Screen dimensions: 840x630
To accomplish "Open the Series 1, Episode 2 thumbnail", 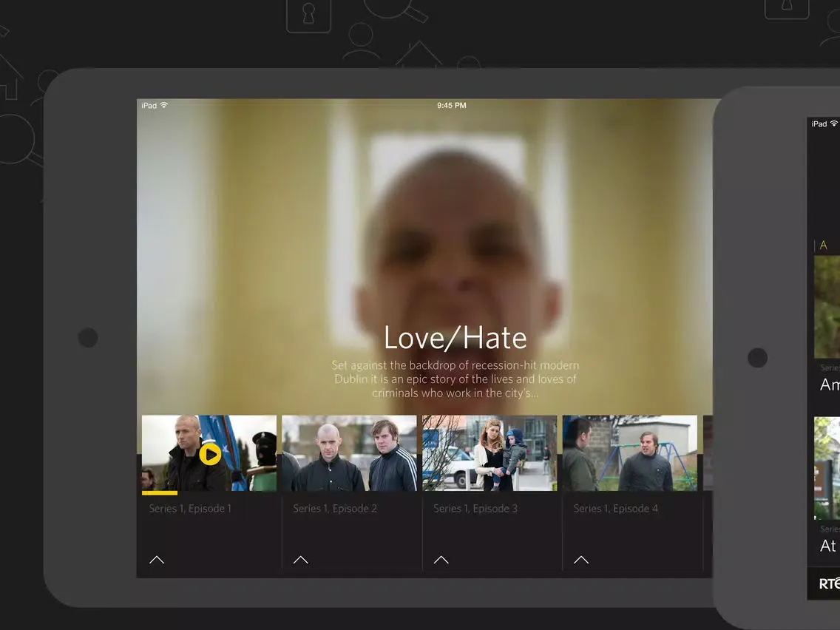I will coord(349,453).
